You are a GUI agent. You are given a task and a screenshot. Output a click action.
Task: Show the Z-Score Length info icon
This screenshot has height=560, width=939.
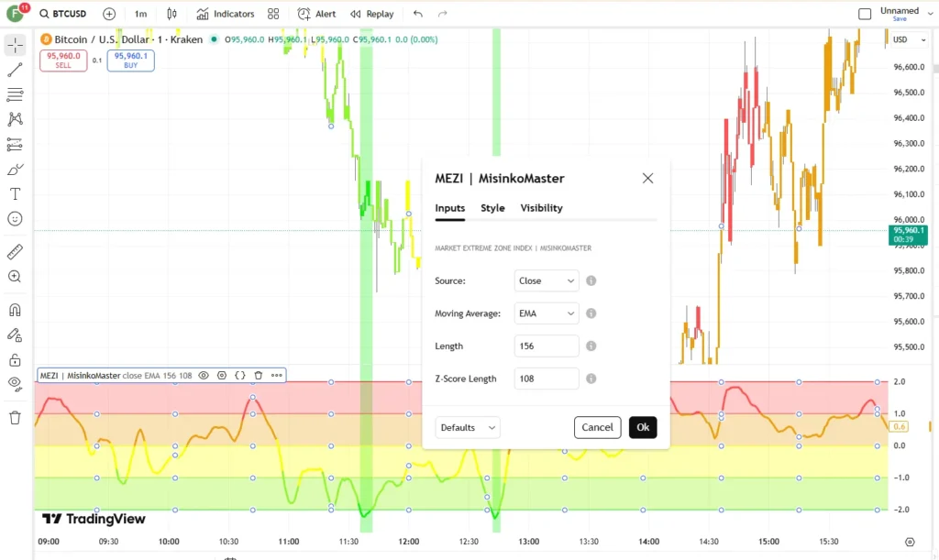591,379
